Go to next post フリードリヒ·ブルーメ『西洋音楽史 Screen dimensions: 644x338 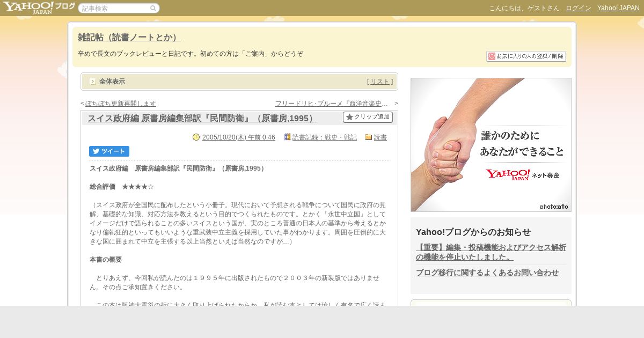pyautogui.click(x=331, y=104)
